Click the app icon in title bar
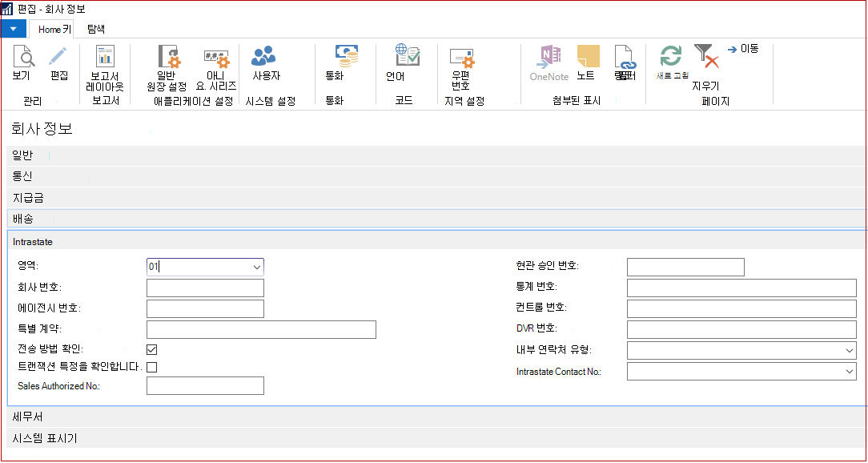868x463 pixels. (8, 10)
